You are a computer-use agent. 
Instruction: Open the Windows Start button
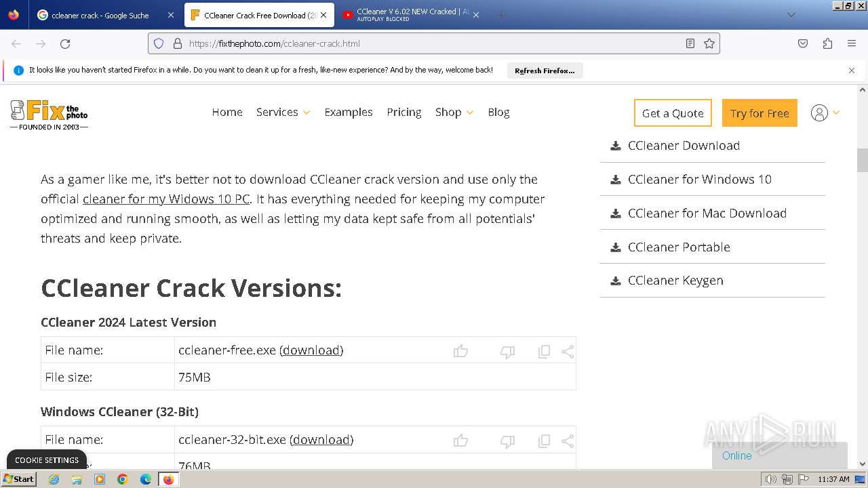coord(18,479)
